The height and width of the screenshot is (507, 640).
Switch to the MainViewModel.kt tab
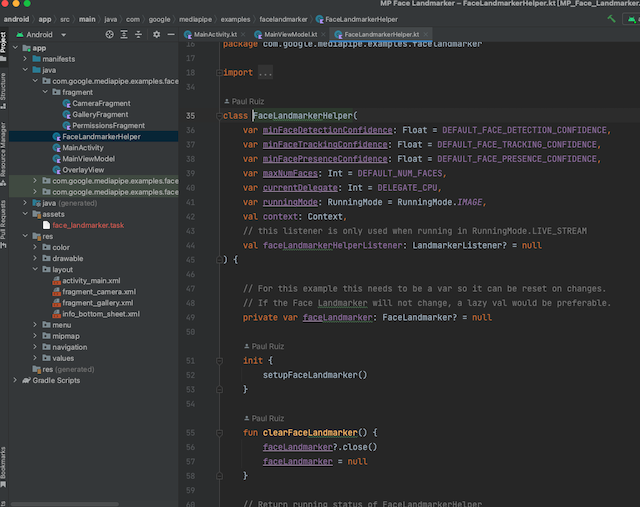[291, 34]
